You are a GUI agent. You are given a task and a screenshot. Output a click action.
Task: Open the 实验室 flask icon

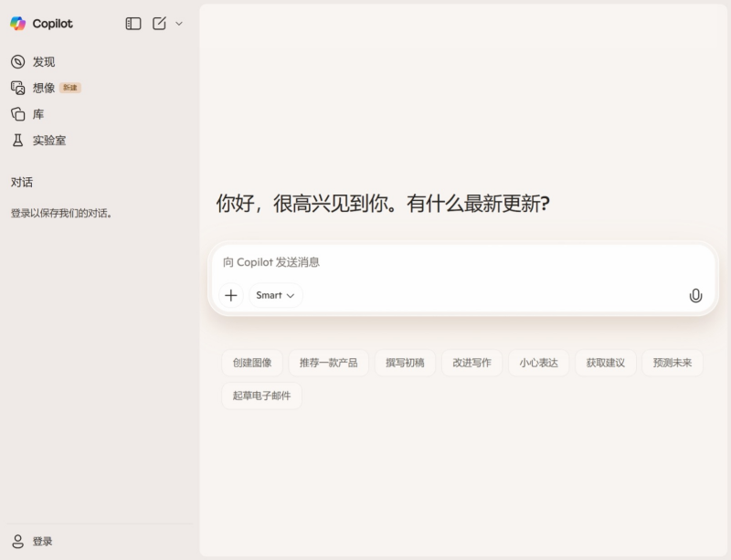pyautogui.click(x=17, y=141)
